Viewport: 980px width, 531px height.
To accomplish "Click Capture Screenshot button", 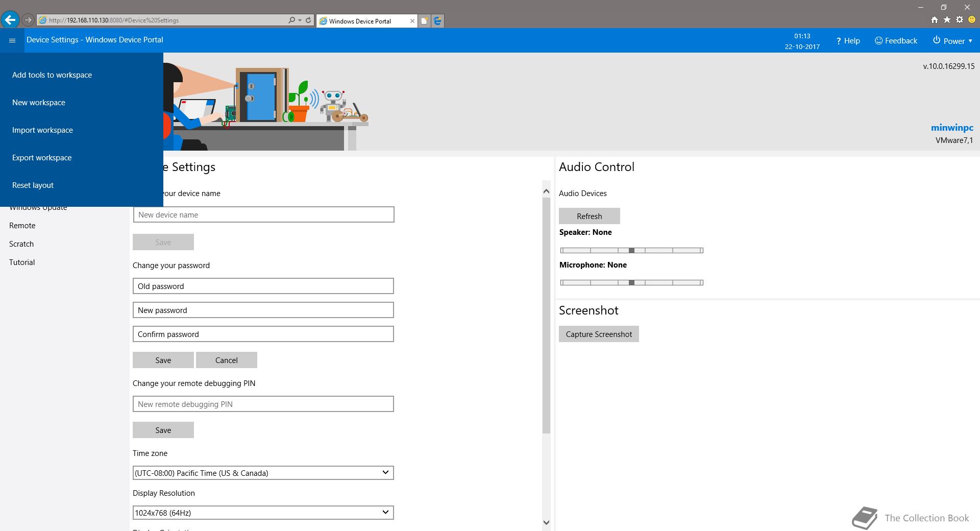I will tap(599, 334).
